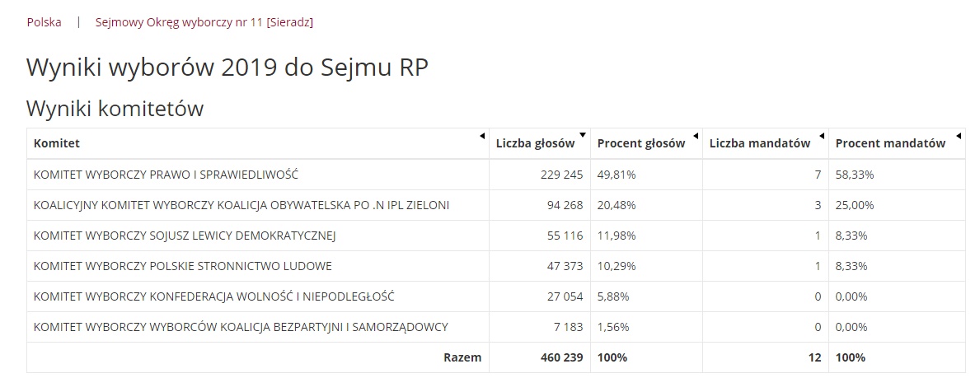Click Procent głosów sort arrow
Screen dimensions: 980x378
point(695,135)
